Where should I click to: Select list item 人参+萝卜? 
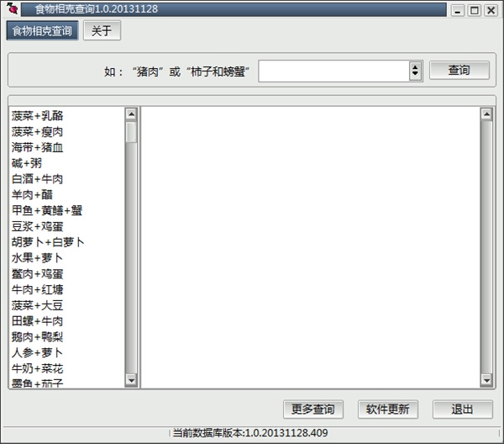(37, 352)
